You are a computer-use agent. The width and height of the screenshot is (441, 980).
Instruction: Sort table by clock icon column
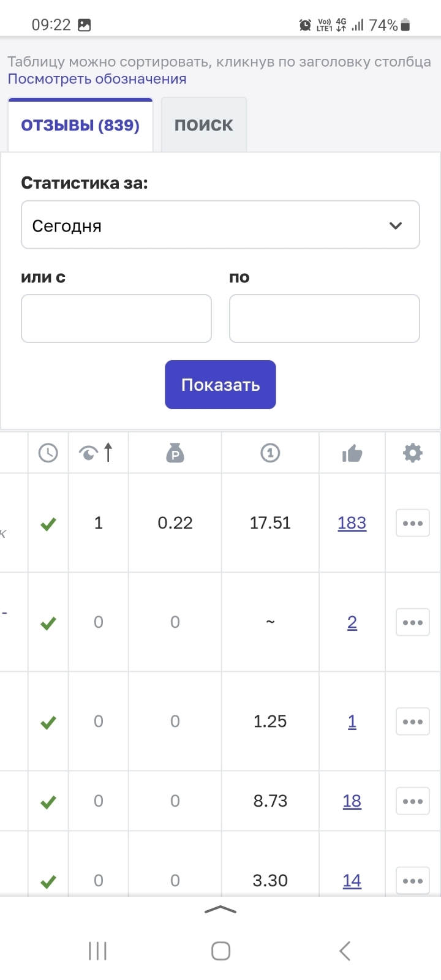(x=48, y=453)
